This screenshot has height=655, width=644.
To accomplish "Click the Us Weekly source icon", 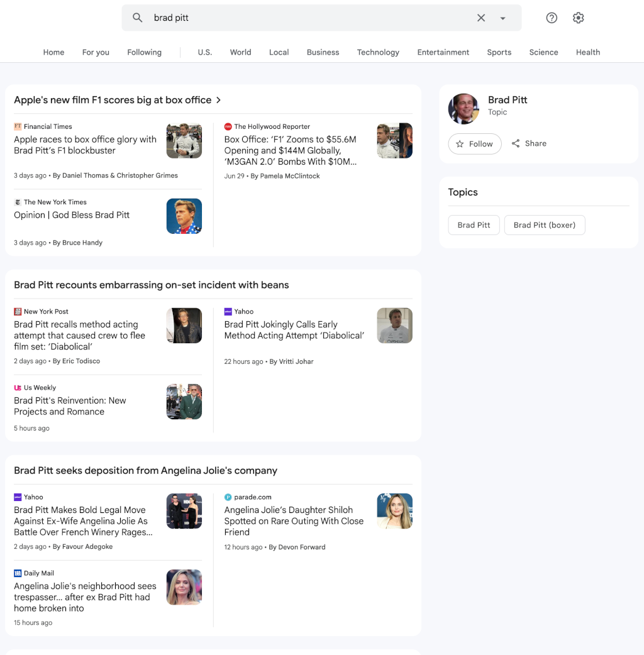I will [18, 387].
